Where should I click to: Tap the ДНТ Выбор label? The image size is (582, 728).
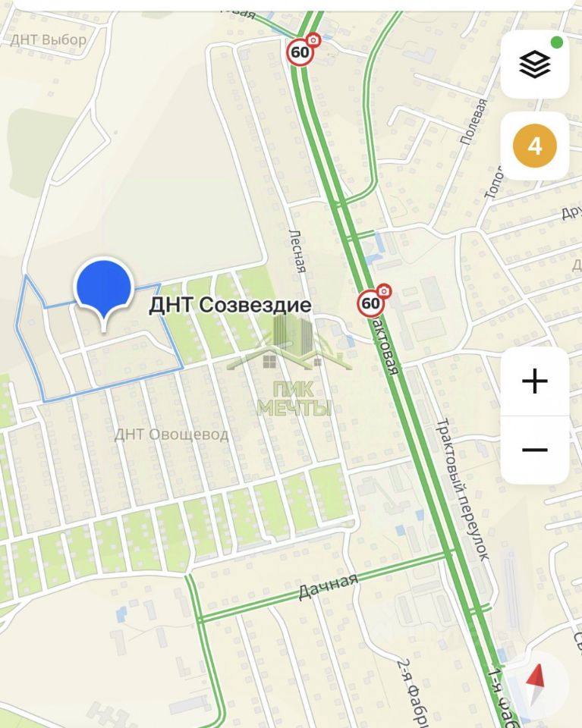click(49, 40)
